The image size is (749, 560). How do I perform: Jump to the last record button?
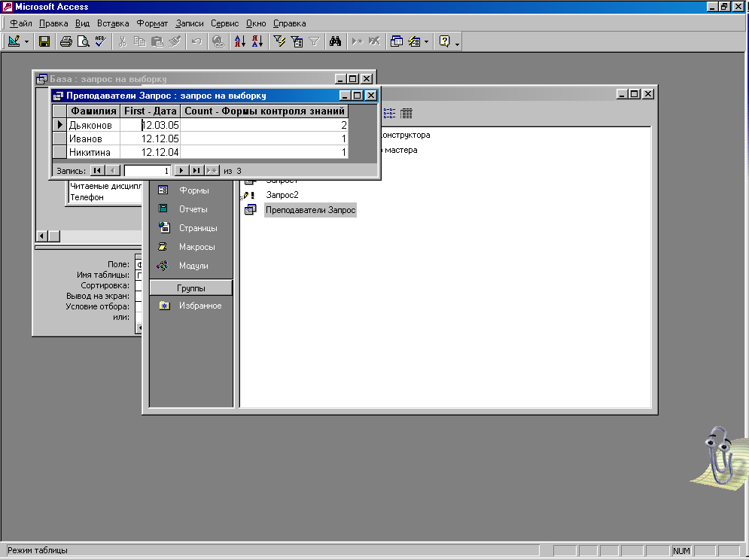click(x=196, y=171)
